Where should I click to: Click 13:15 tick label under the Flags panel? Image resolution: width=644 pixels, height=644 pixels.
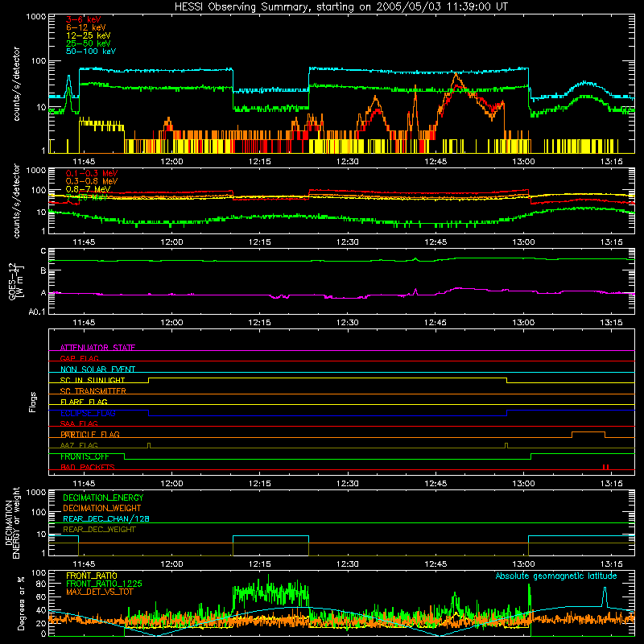[611, 484]
